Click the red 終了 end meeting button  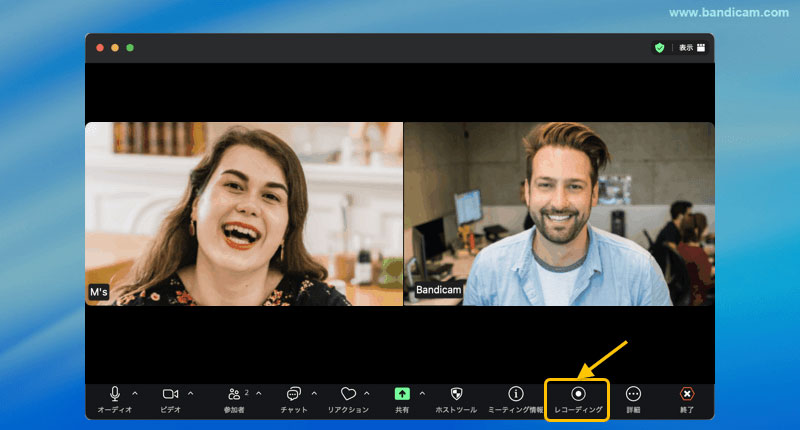pyautogui.click(x=687, y=395)
